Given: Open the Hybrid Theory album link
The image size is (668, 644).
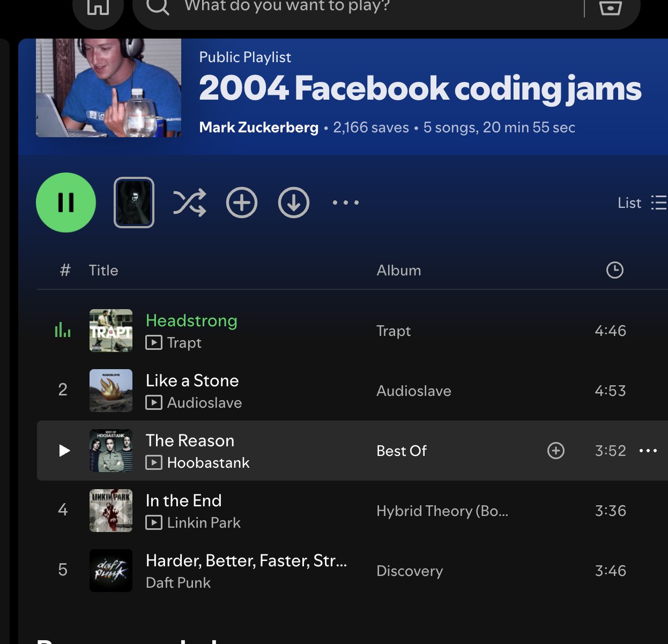Looking at the screenshot, I should pos(442,511).
